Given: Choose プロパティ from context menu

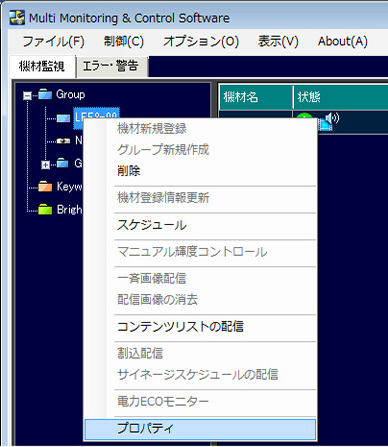Looking at the screenshot, I should click(200, 429).
